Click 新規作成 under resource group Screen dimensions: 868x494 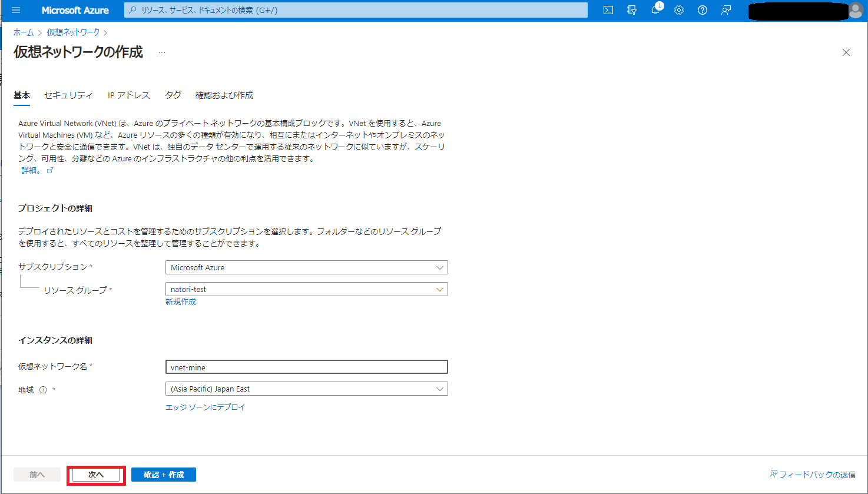tap(181, 301)
